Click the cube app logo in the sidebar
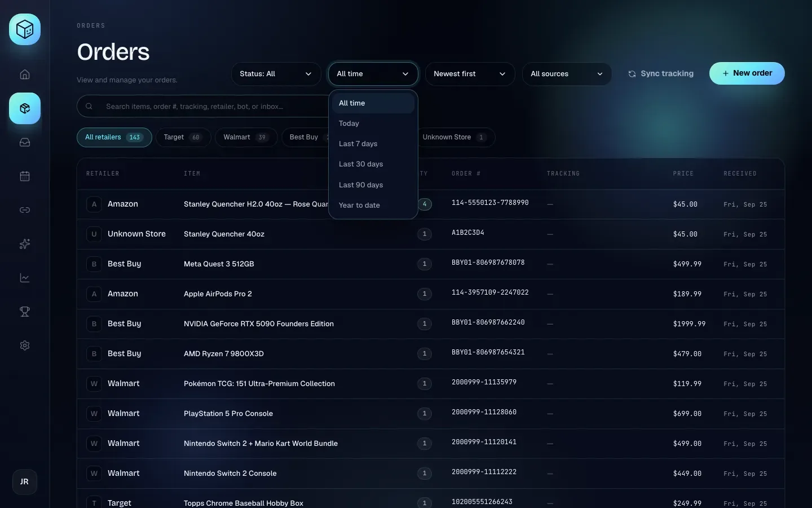This screenshot has height=508, width=812. coord(25,29)
